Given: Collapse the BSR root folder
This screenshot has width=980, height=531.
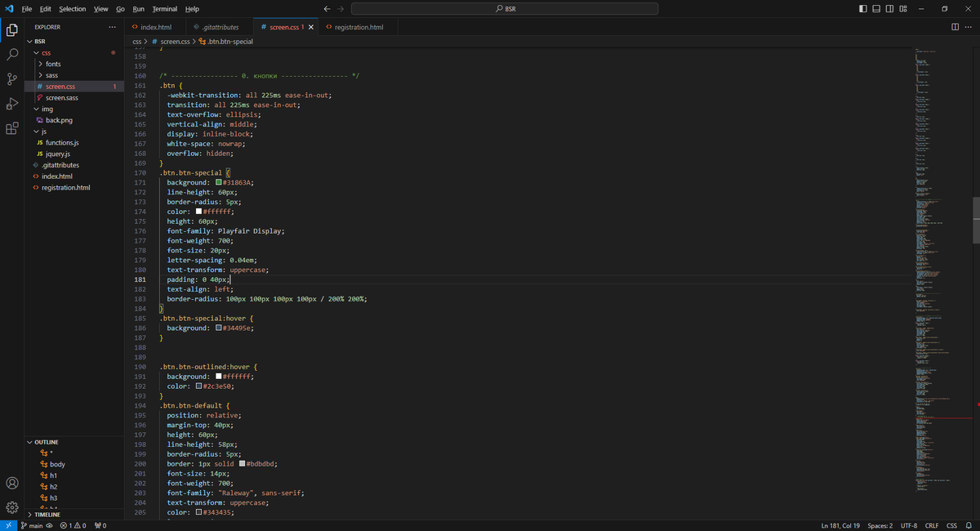Looking at the screenshot, I should pos(73,41).
